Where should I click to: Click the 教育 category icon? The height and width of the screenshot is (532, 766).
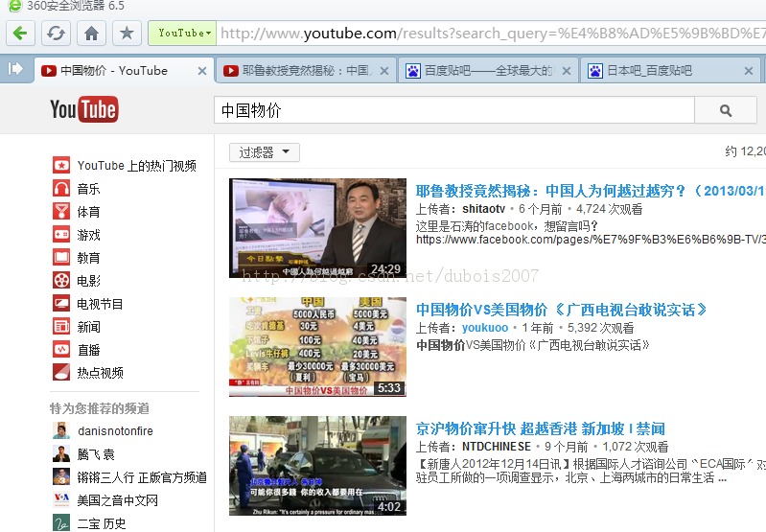[61, 257]
